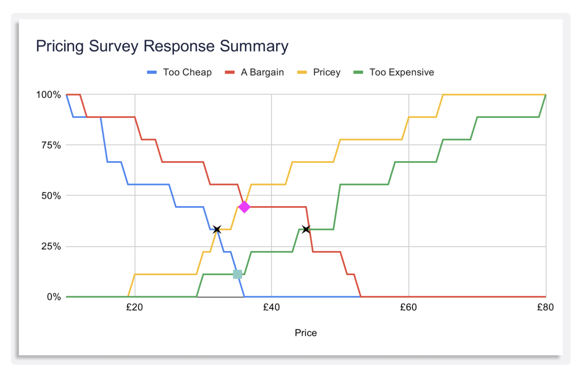Click the red A Bargain legend swatch
The width and height of the screenshot is (588, 375).
click(x=230, y=72)
